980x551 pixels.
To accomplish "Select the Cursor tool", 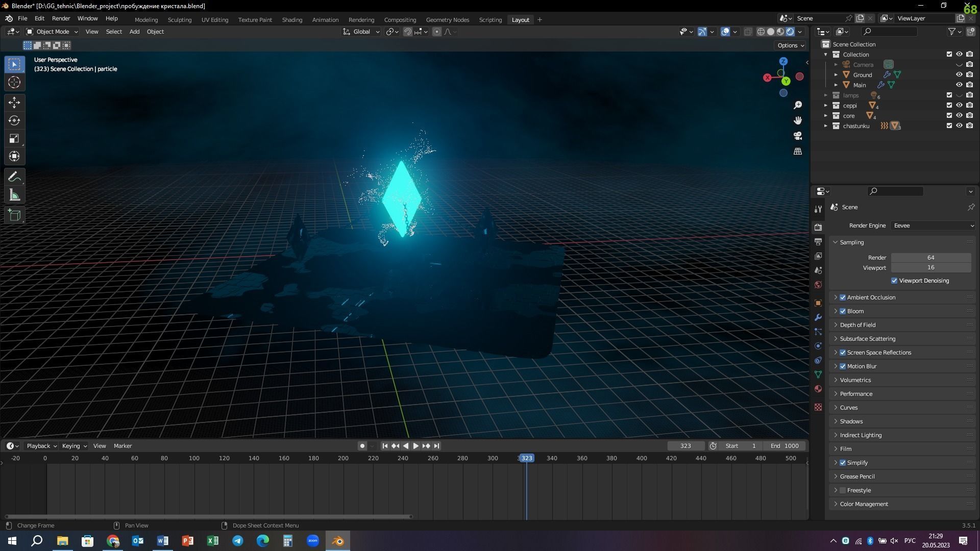I will 14,82.
